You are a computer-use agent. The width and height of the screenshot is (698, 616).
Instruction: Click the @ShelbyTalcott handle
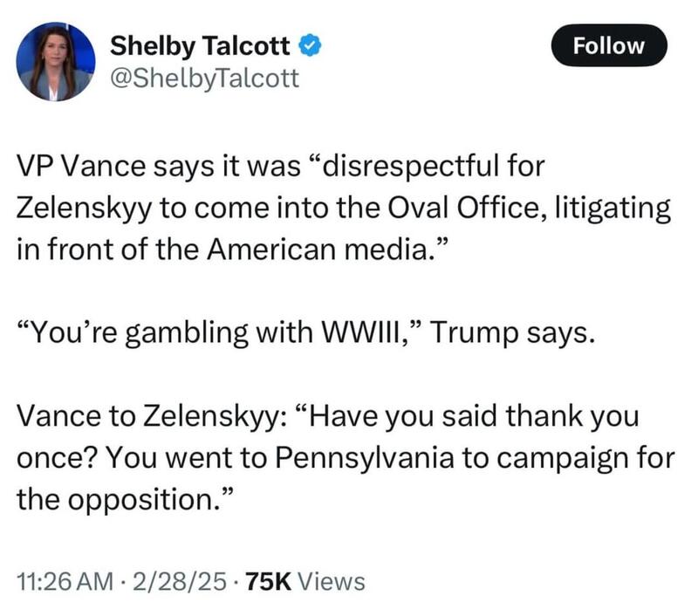[x=204, y=79]
